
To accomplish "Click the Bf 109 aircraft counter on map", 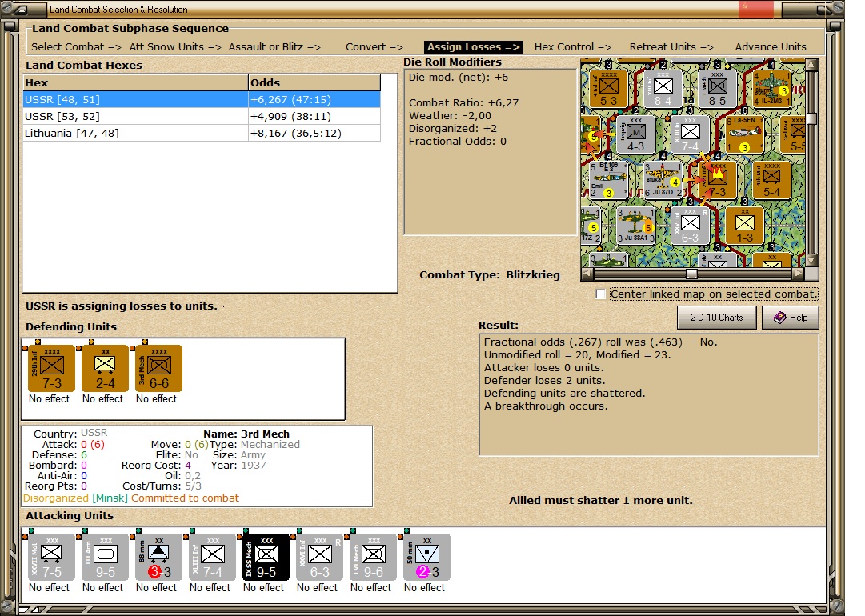I will (x=609, y=180).
